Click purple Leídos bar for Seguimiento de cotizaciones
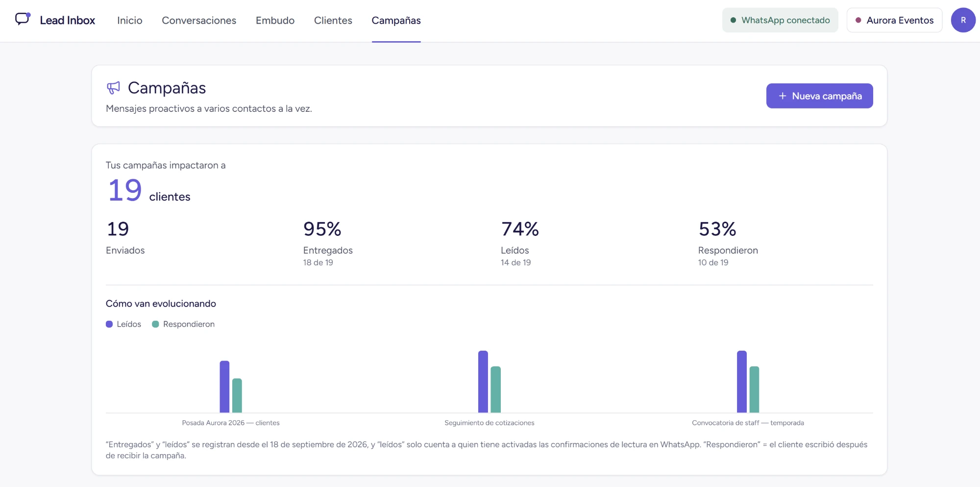 [483, 382]
